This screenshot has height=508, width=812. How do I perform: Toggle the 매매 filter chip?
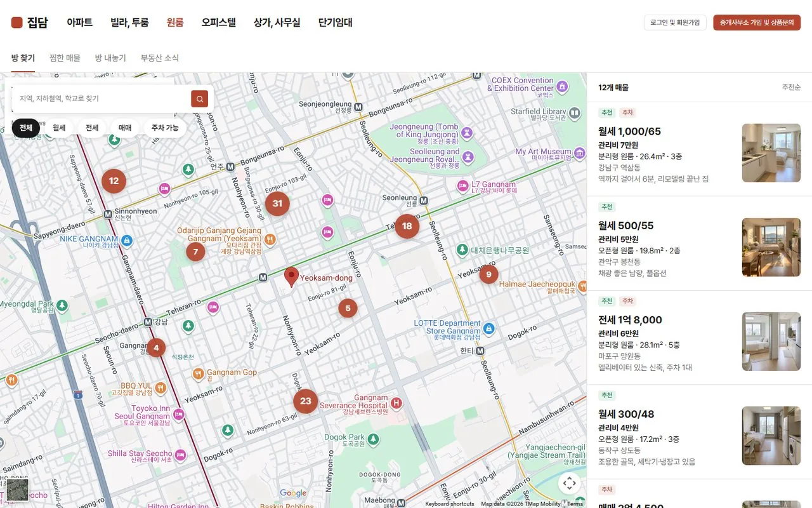coord(125,128)
